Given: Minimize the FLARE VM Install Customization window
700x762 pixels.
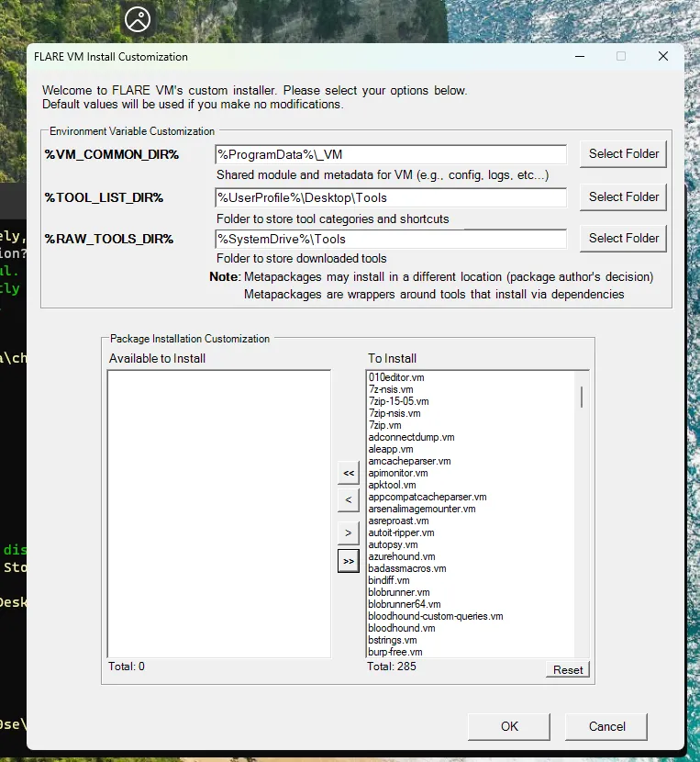Looking at the screenshot, I should [580, 56].
